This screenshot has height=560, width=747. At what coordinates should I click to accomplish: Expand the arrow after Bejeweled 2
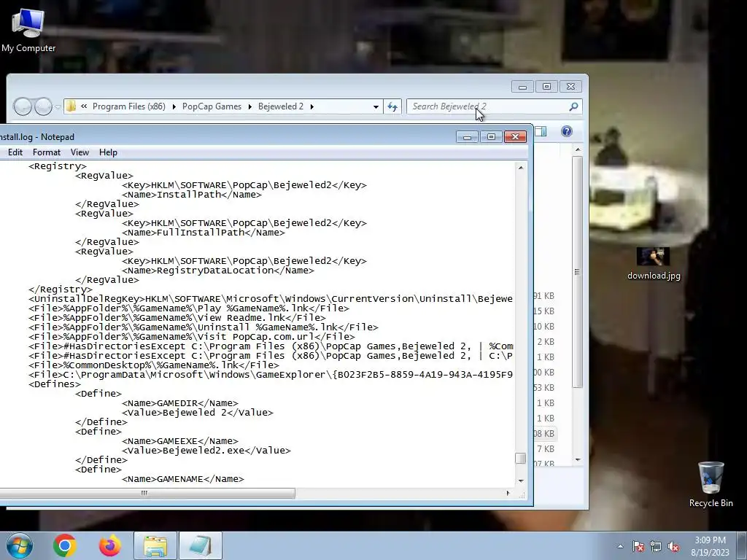click(x=312, y=106)
